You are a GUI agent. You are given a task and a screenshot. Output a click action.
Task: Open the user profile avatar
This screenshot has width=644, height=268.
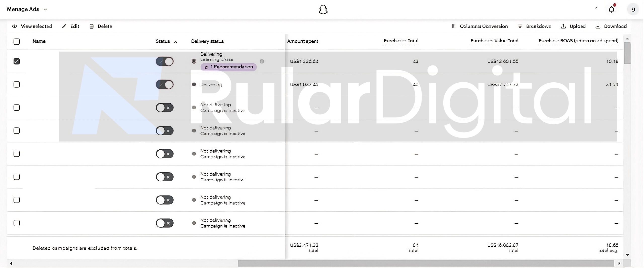(633, 9)
